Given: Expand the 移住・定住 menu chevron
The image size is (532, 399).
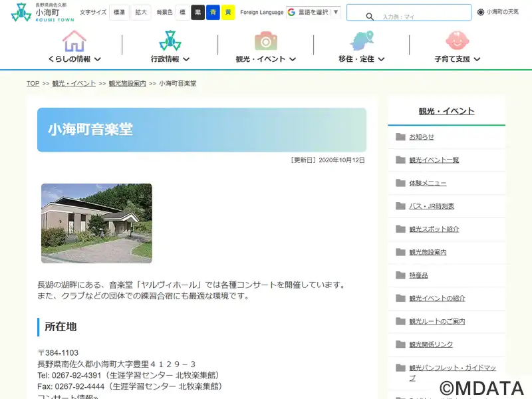Looking at the screenshot, I should pyautogui.click(x=381, y=59).
